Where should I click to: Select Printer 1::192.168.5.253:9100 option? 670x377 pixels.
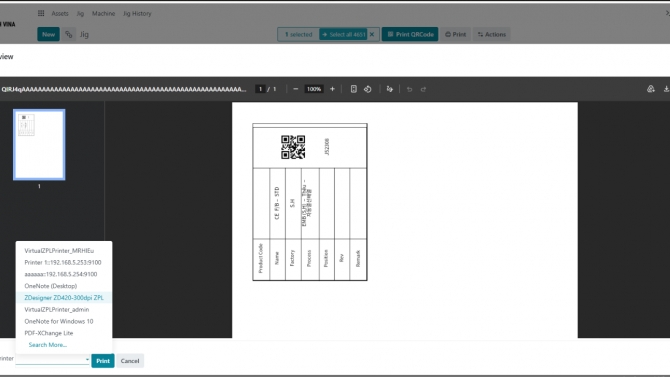coord(64,262)
